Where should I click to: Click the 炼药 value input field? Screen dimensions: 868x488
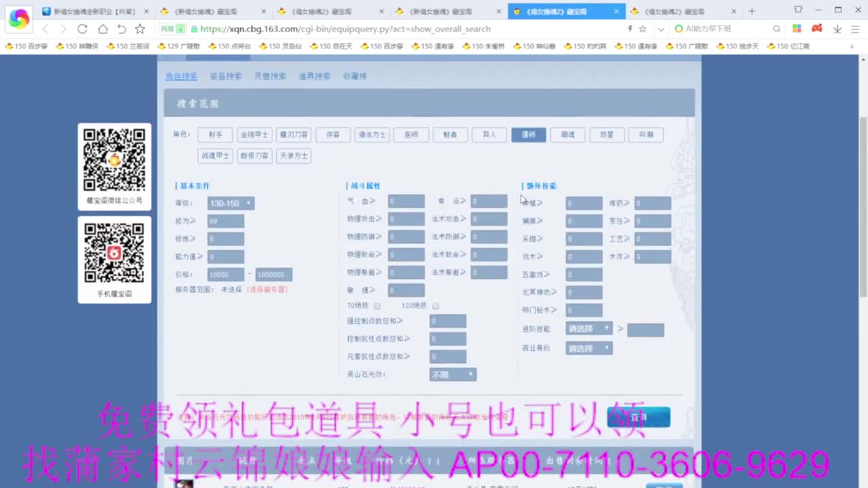click(x=653, y=203)
